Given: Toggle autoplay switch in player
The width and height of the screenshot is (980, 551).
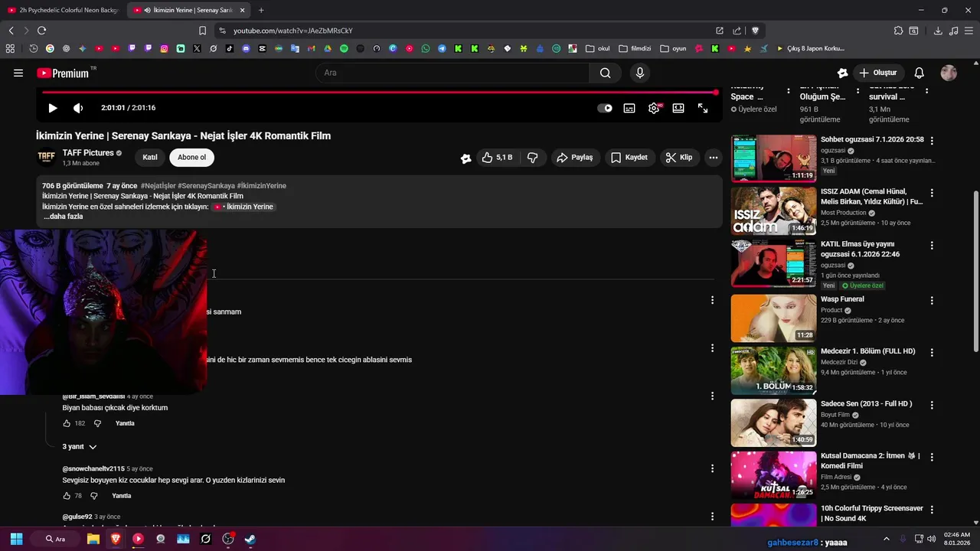Looking at the screenshot, I should click(605, 108).
